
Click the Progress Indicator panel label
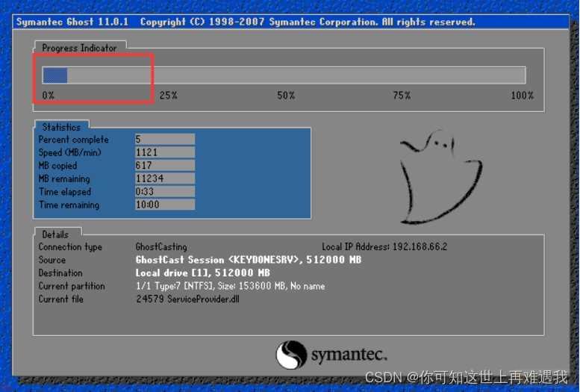[79, 48]
